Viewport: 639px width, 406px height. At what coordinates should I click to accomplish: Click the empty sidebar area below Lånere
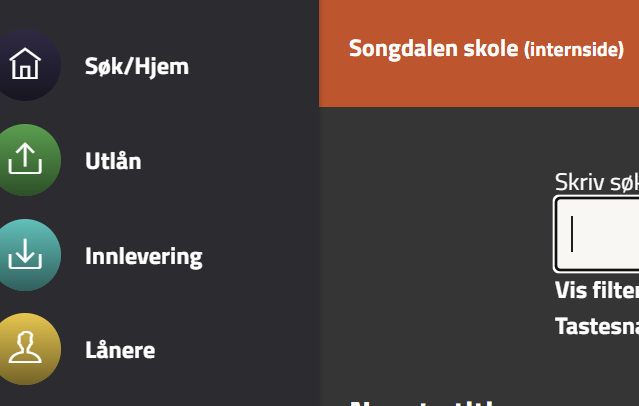coord(160,393)
